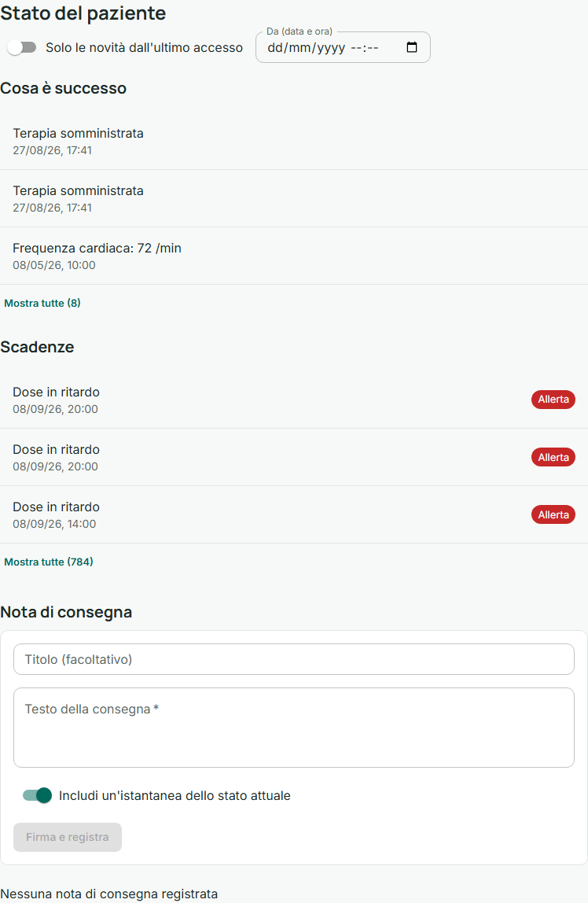Image resolution: width=588 pixels, height=903 pixels.
Task: Click the 'Titolo (facoltativo)' input field
Action: point(294,659)
